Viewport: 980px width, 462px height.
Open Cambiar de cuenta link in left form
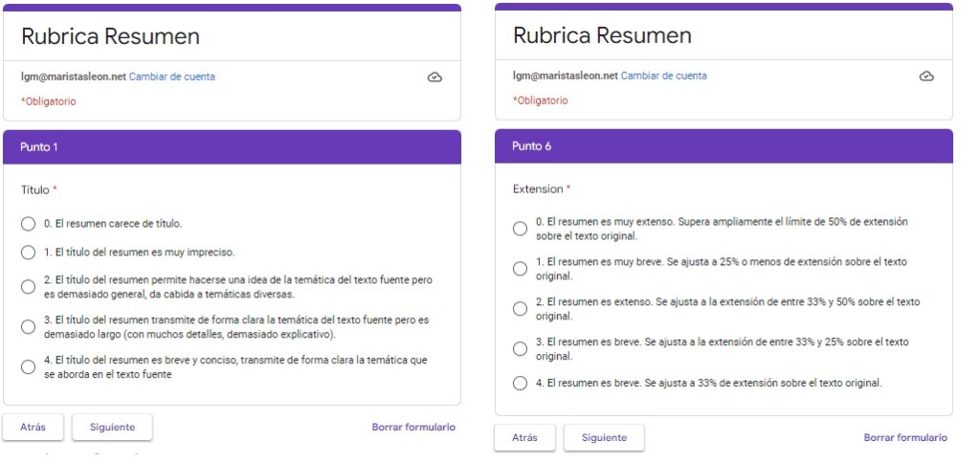[x=172, y=77]
